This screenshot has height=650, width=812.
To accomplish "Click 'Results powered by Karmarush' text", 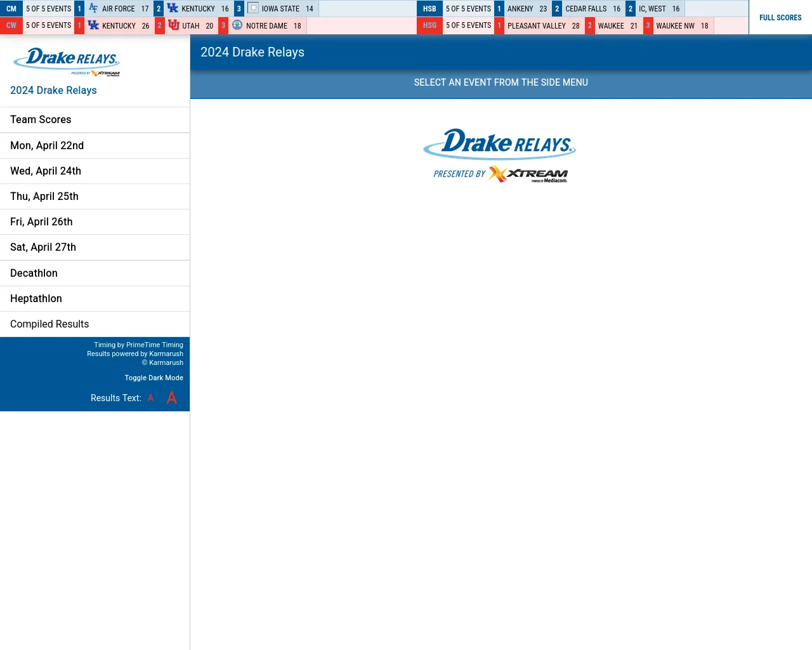I will (x=135, y=354).
